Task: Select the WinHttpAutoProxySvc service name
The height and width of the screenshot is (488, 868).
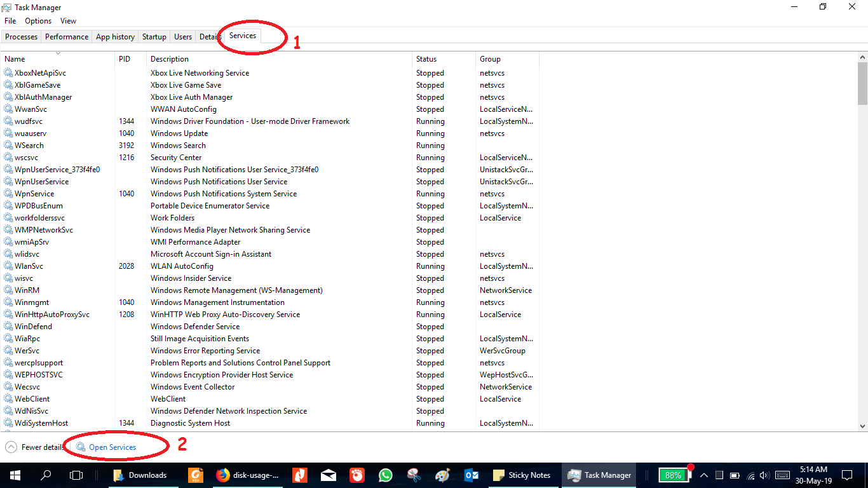Action: tap(52, 315)
